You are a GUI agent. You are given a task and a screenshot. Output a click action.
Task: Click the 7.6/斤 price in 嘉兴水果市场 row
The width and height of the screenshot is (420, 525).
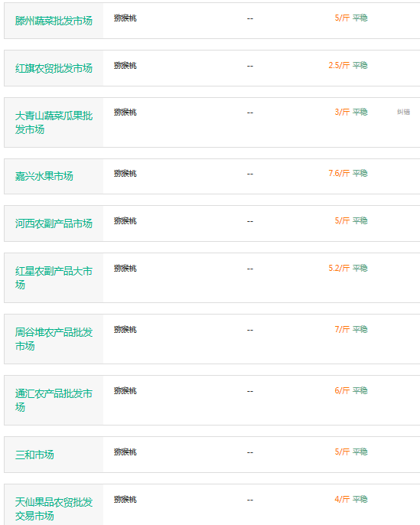click(x=339, y=173)
